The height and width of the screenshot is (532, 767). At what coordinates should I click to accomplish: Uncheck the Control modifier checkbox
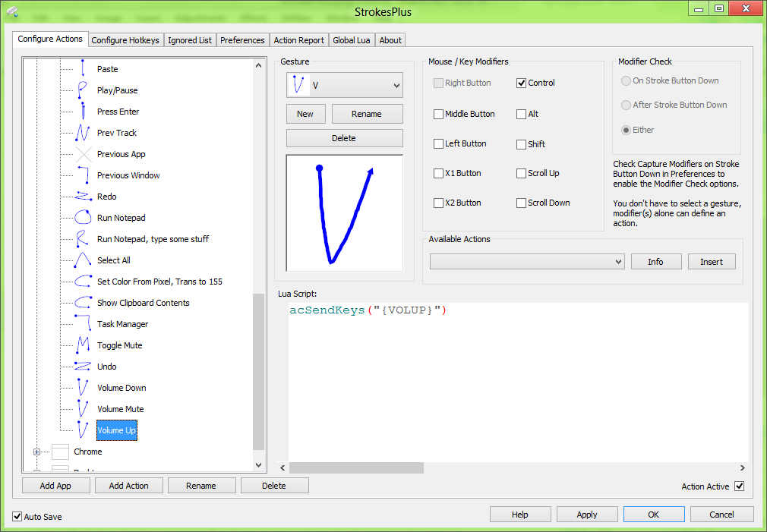pos(521,83)
